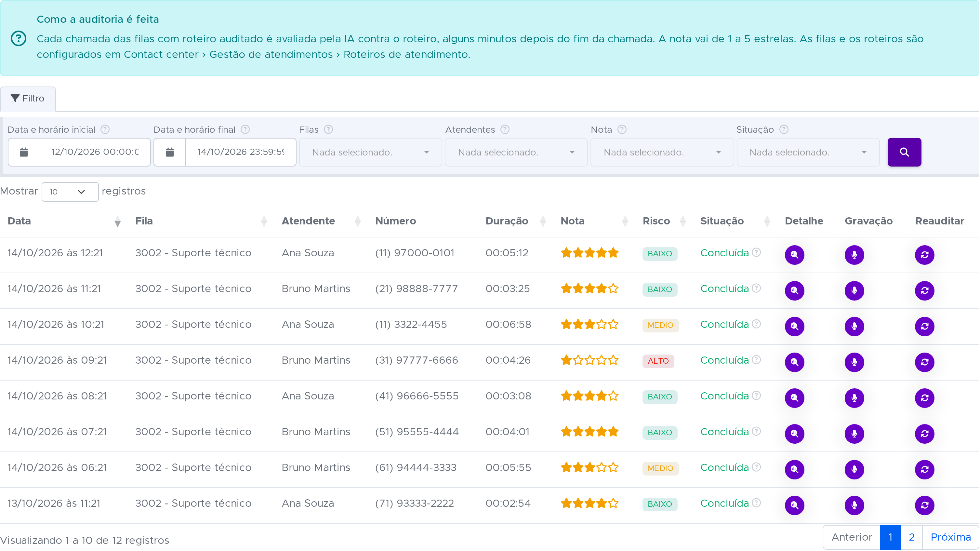Click the purple search button
Screen dimensions: 980x551
pos(904,152)
